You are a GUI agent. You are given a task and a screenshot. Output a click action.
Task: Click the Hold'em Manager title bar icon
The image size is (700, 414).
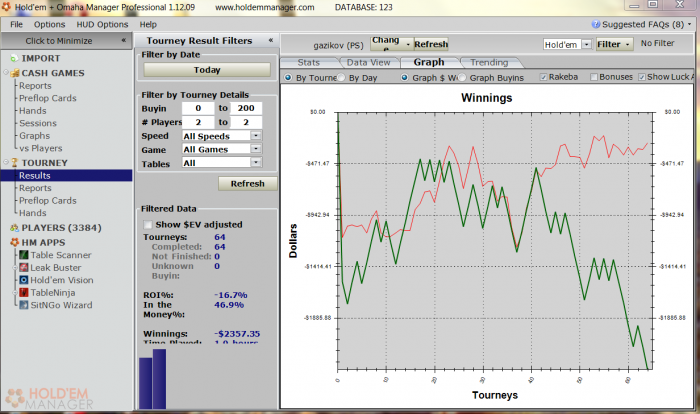(6, 7)
